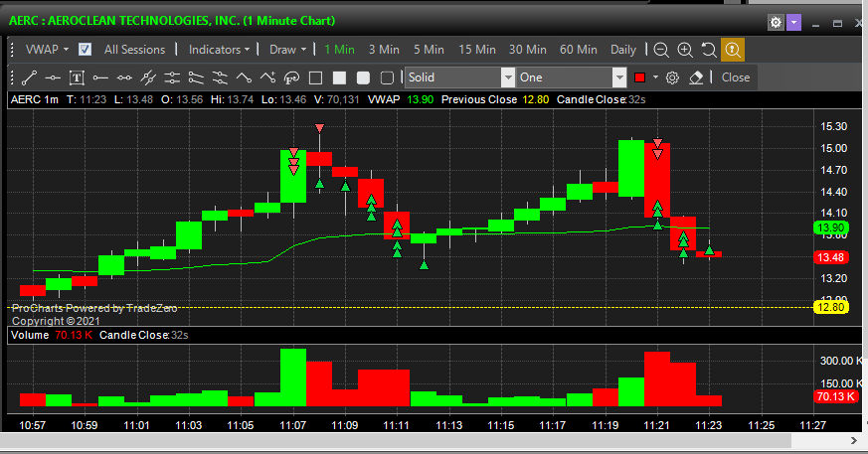This screenshot has height=454, width=868.
Task: Open drawing settings gear icon
Action: pyautogui.click(x=672, y=77)
